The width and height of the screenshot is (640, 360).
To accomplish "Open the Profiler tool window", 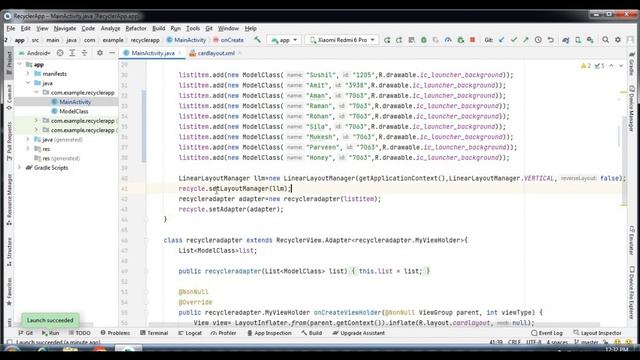I will [x=223, y=333].
